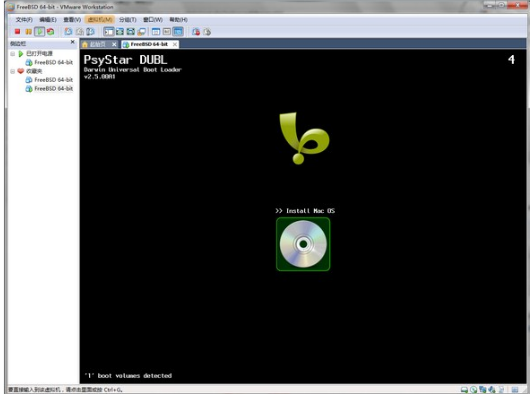
Task: Collapse the powered-on group in the sidebar
Action: coord(13,54)
